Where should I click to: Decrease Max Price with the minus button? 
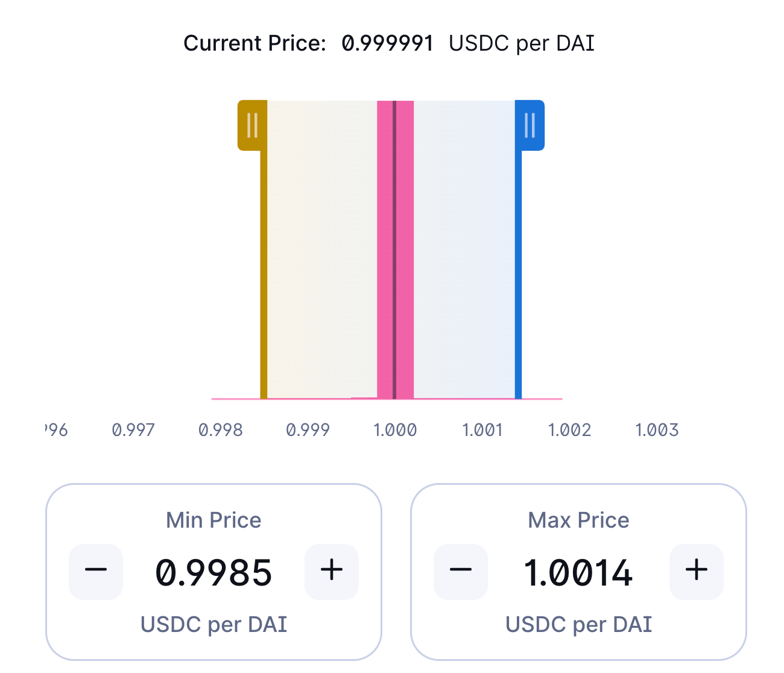click(461, 571)
